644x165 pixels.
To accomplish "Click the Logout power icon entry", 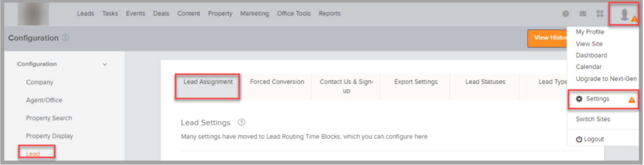I will click(x=590, y=139).
